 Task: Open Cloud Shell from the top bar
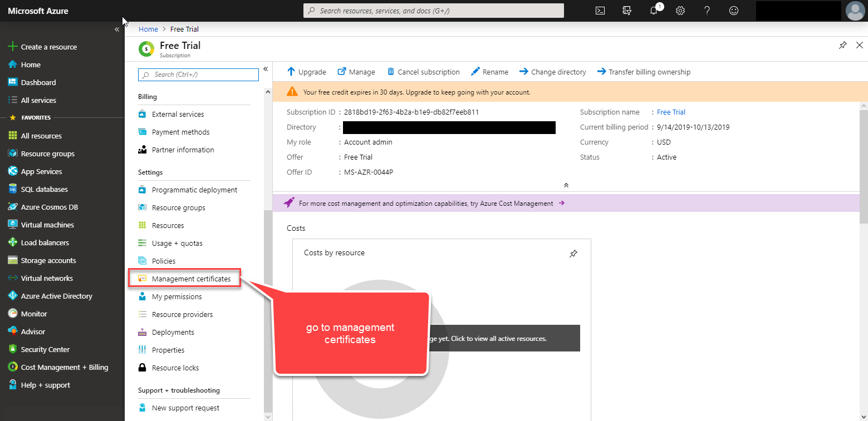(600, 11)
